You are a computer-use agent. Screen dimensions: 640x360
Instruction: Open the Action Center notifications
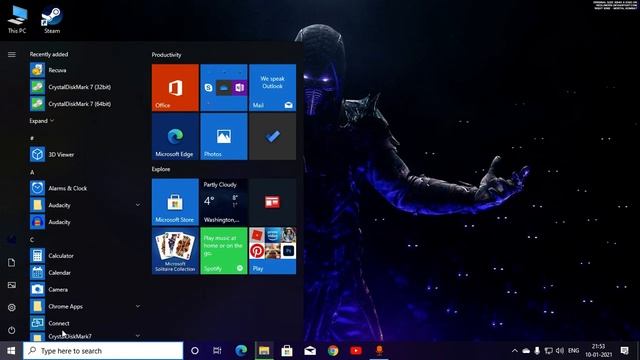point(624,351)
